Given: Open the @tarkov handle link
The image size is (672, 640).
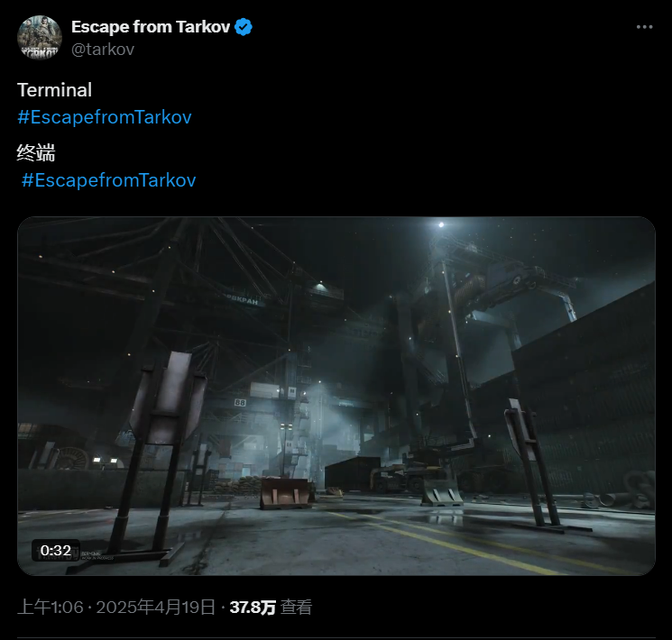Looking at the screenshot, I should pos(103,49).
